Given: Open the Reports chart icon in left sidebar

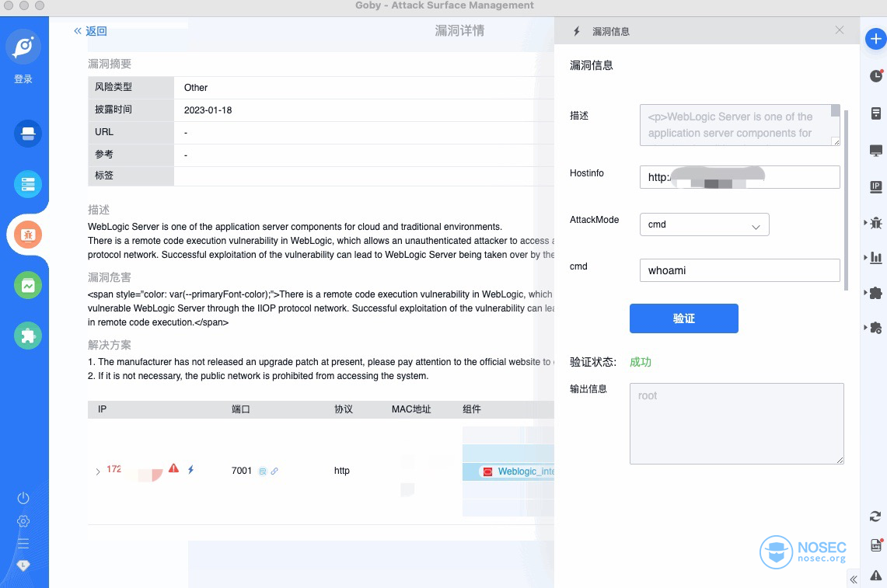Looking at the screenshot, I should pos(28,286).
